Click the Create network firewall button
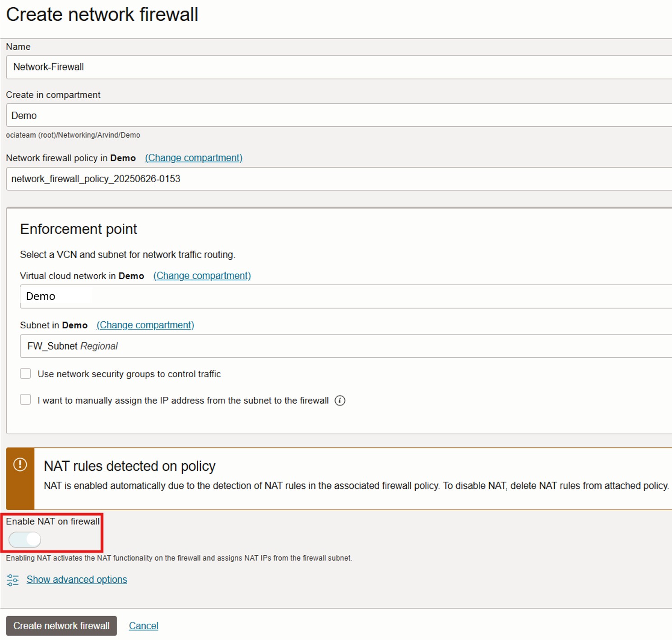672x640 pixels. click(61, 626)
